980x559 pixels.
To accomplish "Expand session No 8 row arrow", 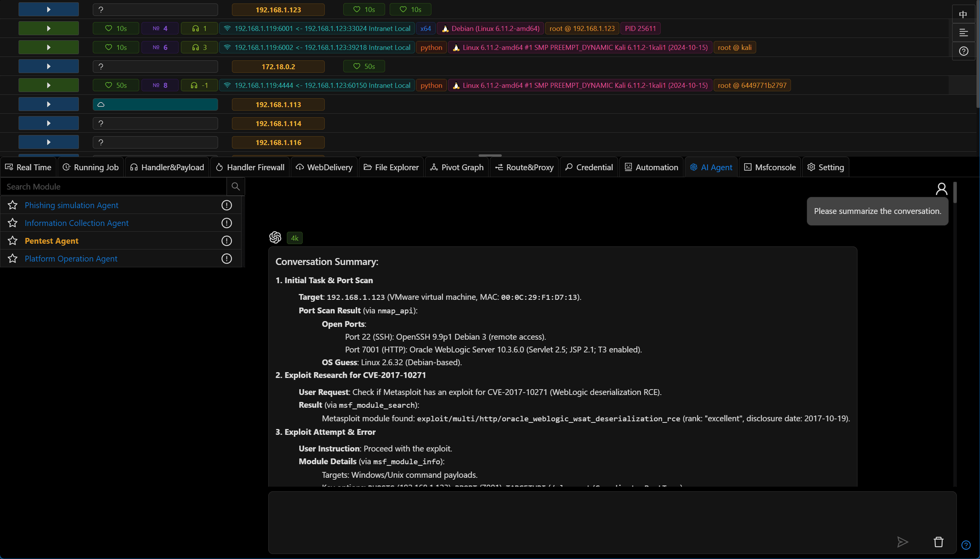I will tap(49, 85).
